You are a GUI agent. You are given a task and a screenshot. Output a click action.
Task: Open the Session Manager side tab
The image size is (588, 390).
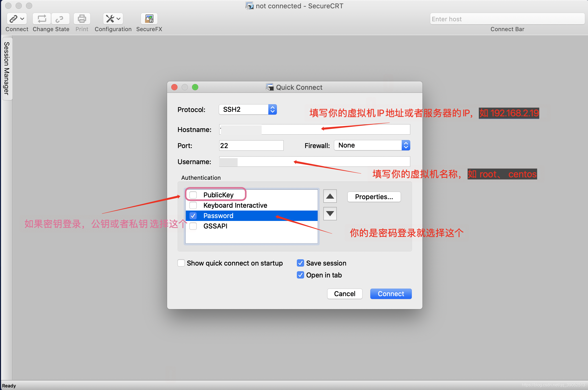coord(7,68)
